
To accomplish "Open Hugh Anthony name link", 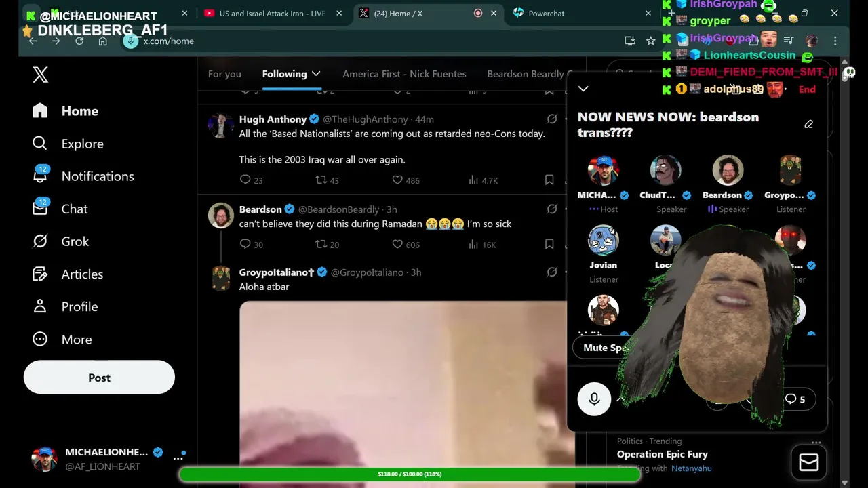I will pos(273,119).
